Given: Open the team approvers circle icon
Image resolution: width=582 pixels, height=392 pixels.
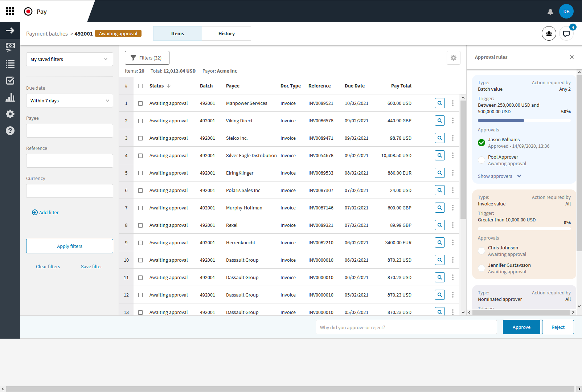Looking at the screenshot, I should click(x=549, y=33).
